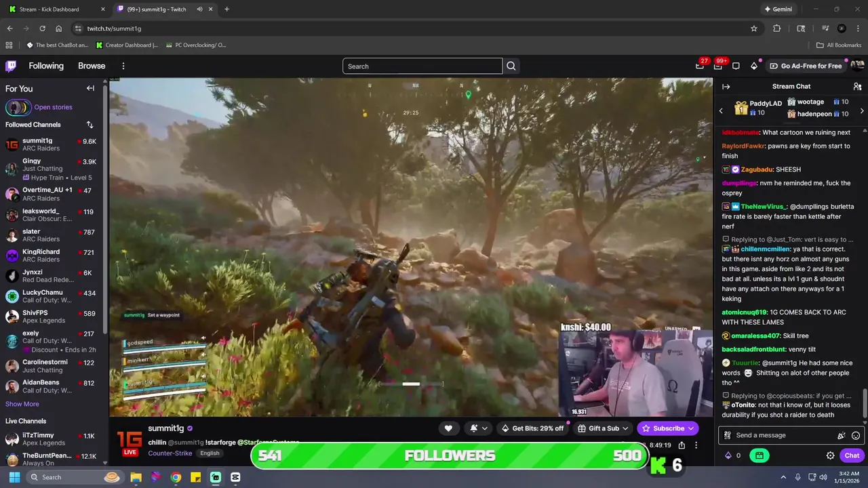This screenshot has width=868, height=488.
Task: Submit search with the magnifier button
Action: [x=511, y=66]
